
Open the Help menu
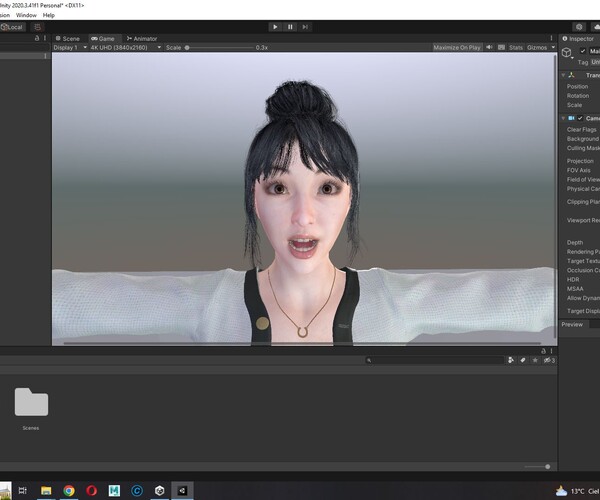[49, 15]
